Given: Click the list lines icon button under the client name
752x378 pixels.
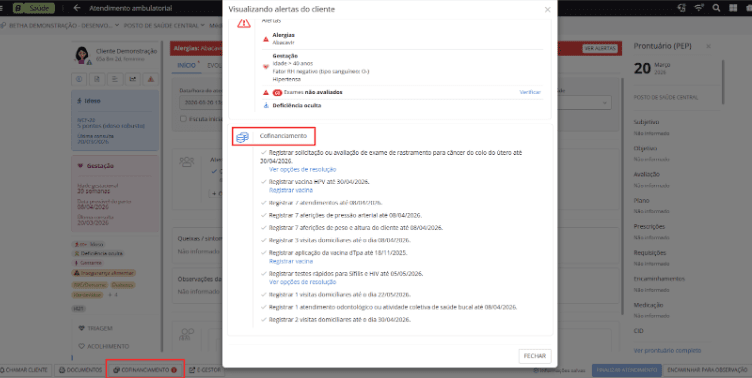Looking at the screenshot, I should pos(115,79).
